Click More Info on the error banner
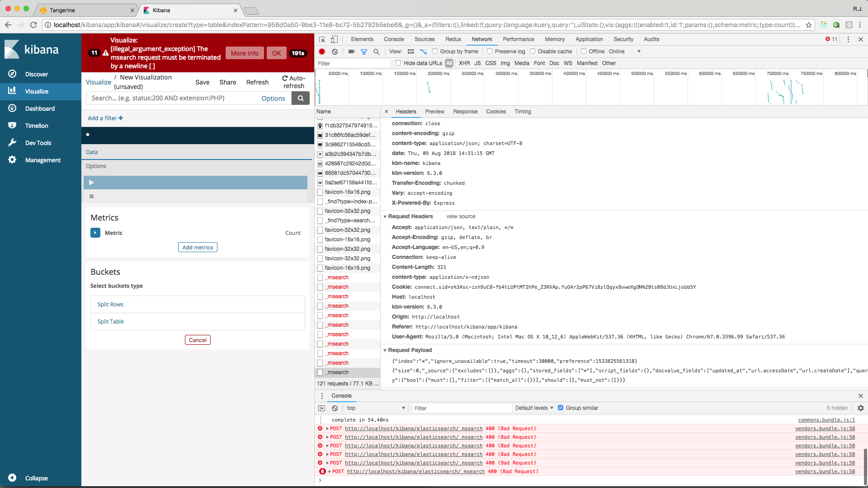Screen dimensions: 868x488 [245, 53]
